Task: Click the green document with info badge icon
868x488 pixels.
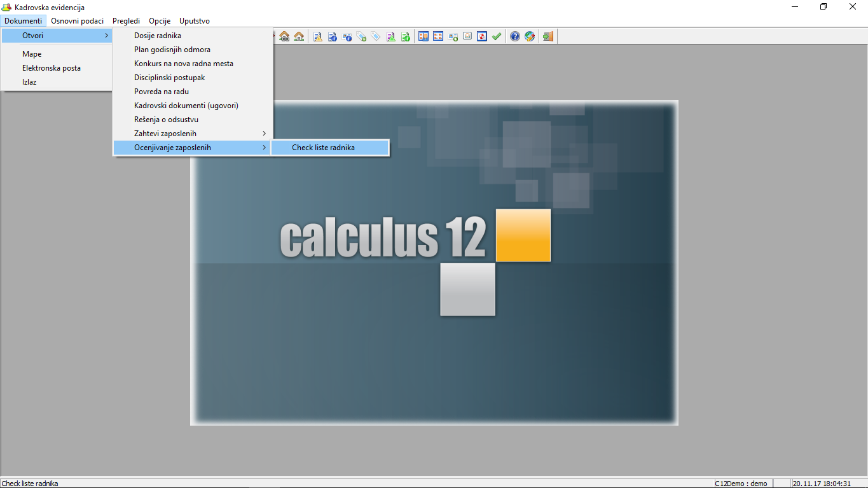Action: tap(405, 36)
